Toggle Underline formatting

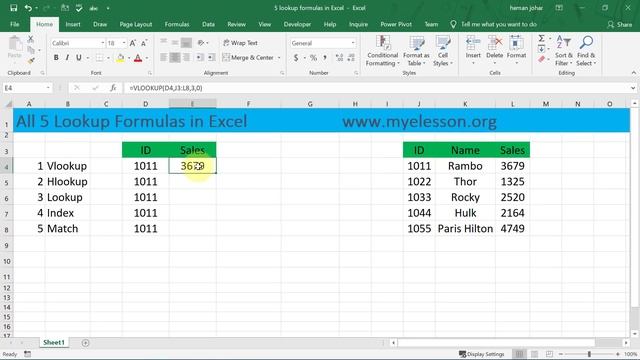[x=79, y=58]
